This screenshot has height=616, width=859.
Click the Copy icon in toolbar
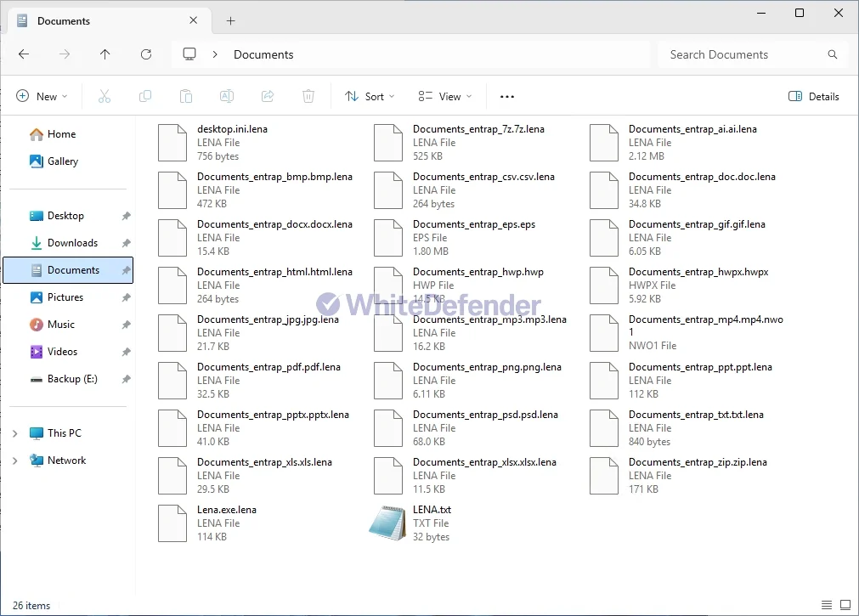pos(145,97)
